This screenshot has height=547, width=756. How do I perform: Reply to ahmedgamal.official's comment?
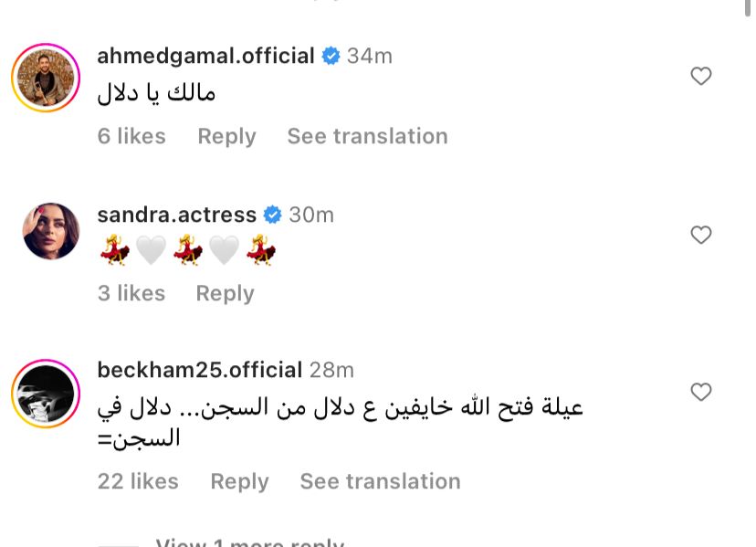click(226, 136)
